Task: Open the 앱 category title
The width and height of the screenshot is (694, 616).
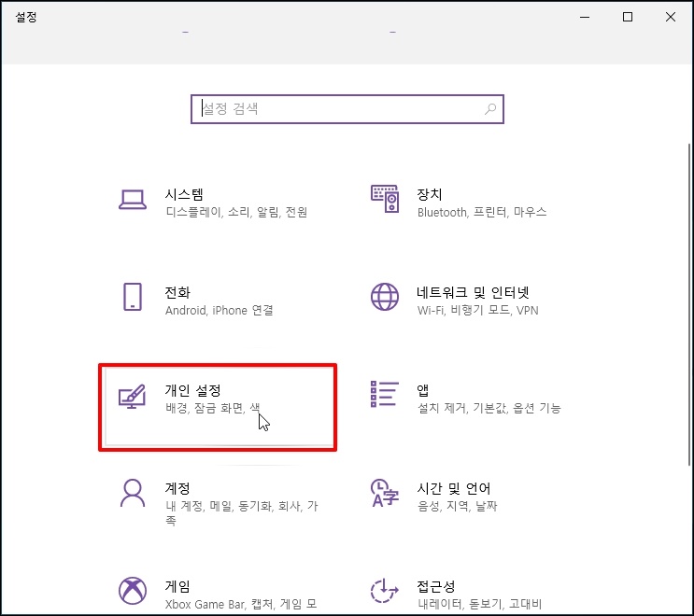Action: pos(423,390)
